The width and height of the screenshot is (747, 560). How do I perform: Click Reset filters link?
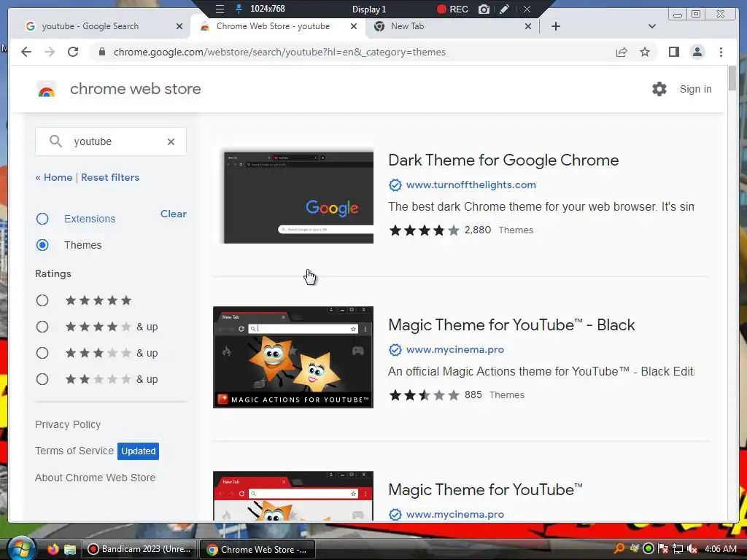(110, 177)
